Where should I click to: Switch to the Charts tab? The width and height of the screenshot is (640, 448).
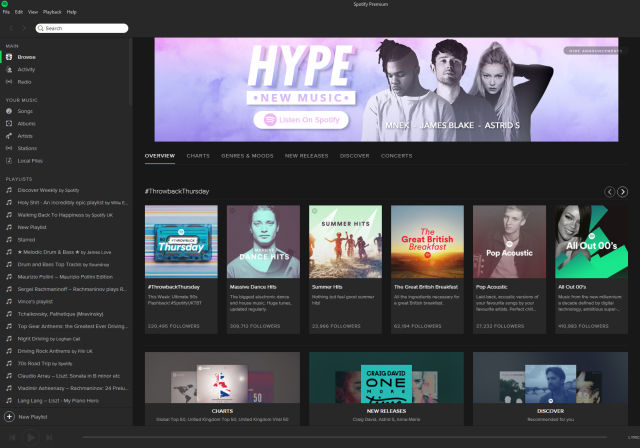pos(198,156)
